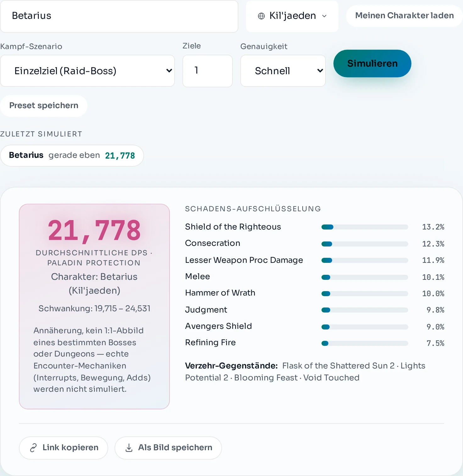Click the Melee damage bar
The height and width of the screenshot is (476, 463).
(x=365, y=277)
